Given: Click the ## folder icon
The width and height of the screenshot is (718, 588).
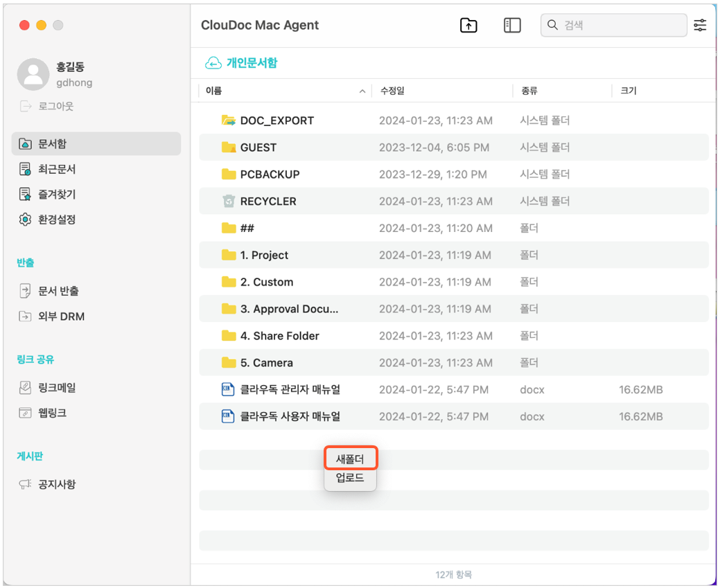Looking at the screenshot, I should pos(229,228).
